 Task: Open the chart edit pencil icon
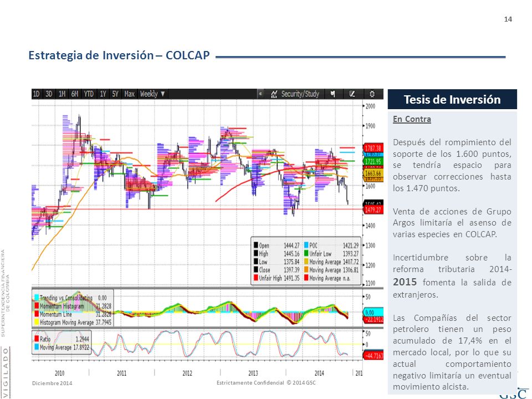click(x=352, y=94)
